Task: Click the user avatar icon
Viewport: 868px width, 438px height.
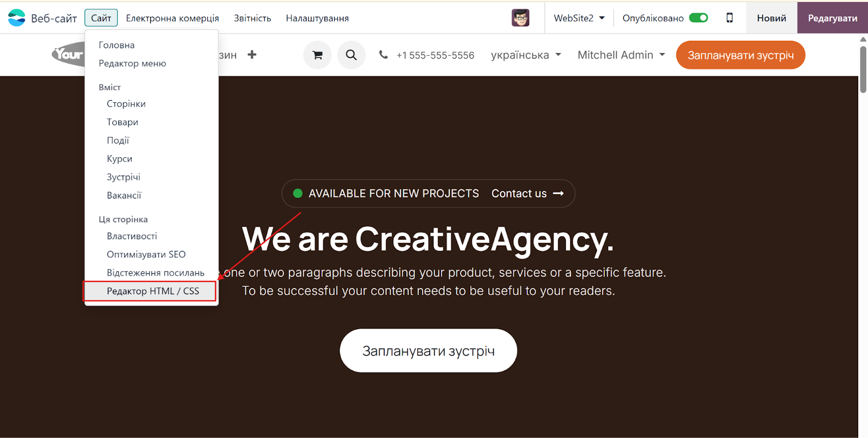Action: pos(521,18)
